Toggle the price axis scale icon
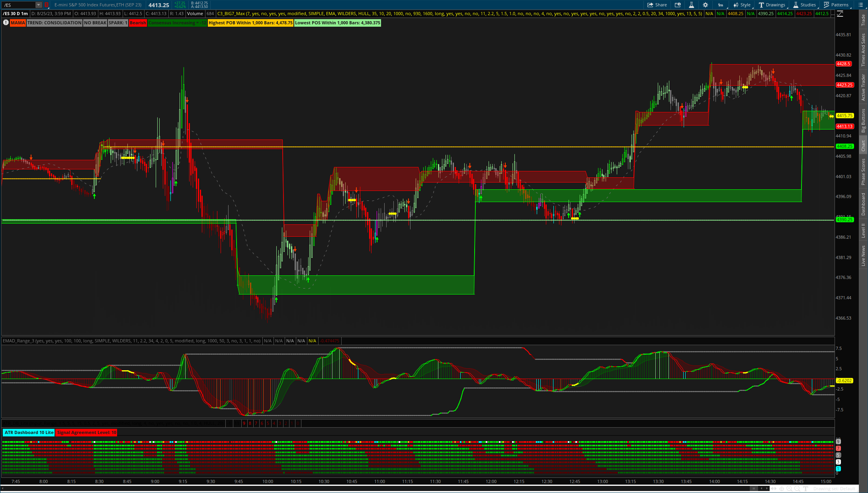Viewport: 868px width, 493px height. point(840,14)
